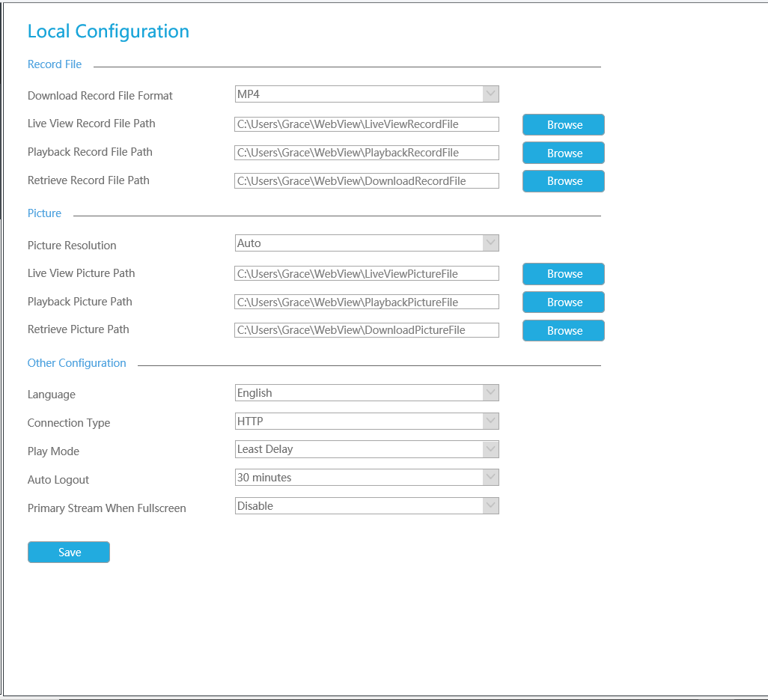
Task: Save the local configuration settings
Action: [68, 552]
